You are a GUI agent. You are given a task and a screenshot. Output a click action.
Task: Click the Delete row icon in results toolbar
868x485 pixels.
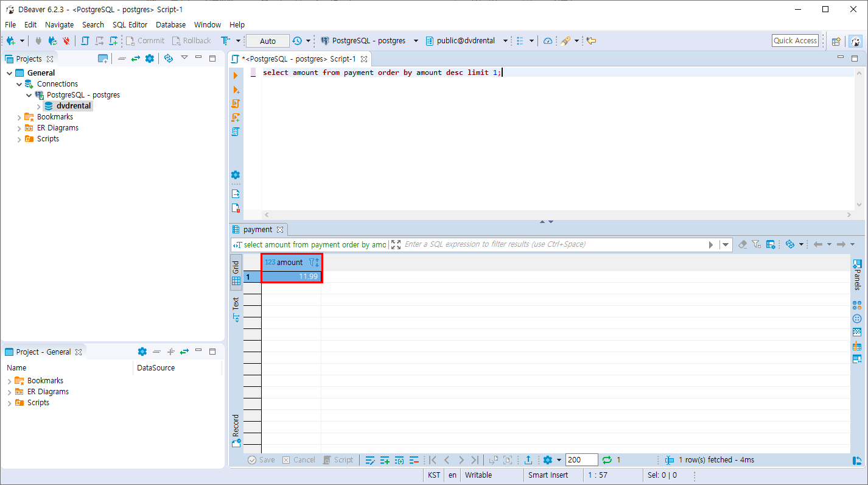pos(414,460)
